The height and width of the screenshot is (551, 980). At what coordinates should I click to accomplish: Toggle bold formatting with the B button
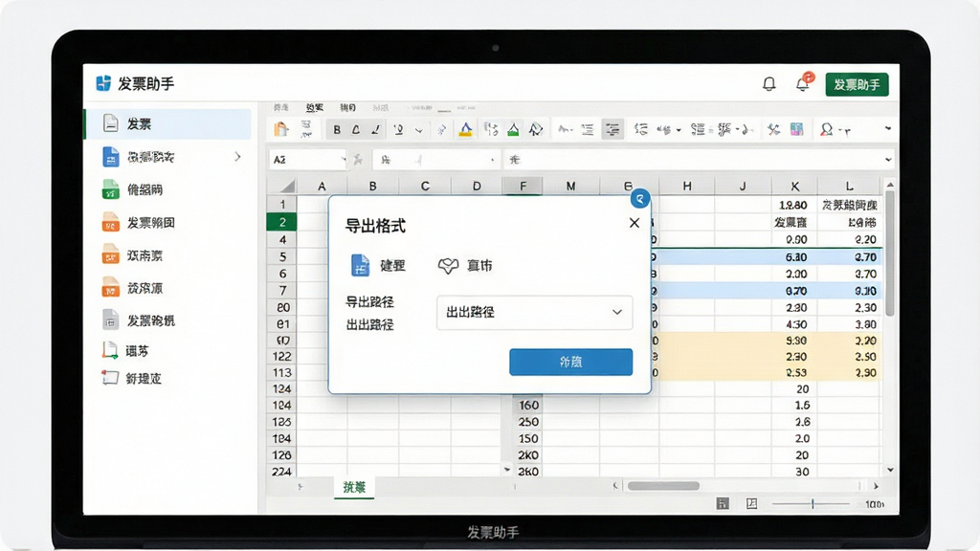pyautogui.click(x=337, y=129)
